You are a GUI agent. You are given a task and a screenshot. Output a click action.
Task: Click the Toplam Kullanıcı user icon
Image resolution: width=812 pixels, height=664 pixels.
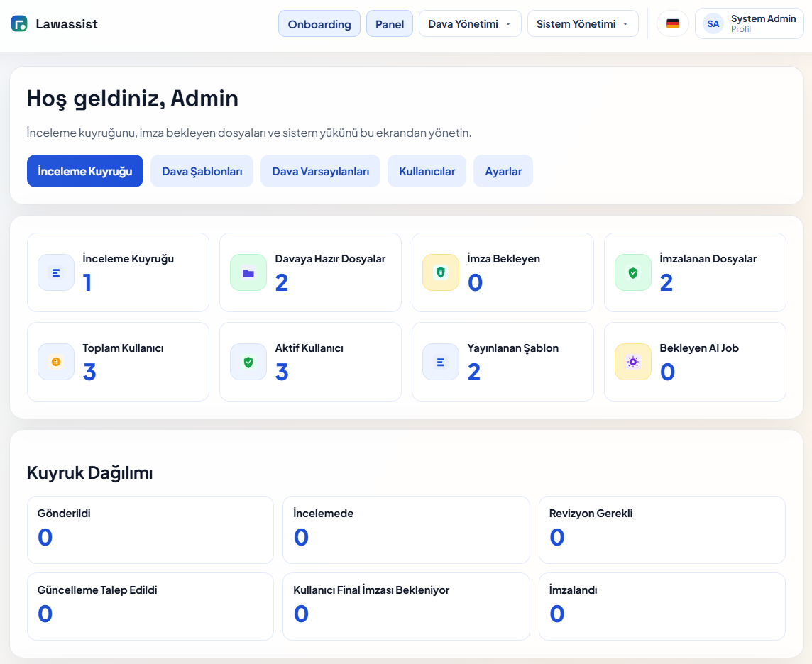click(56, 362)
